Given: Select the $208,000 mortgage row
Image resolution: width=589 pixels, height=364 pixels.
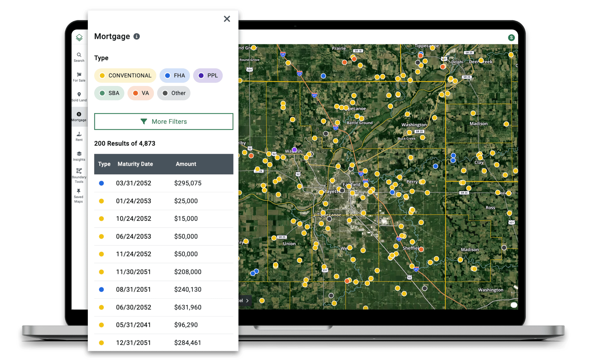Looking at the screenshot, I should pyautogui.click(x=164, y=272).
